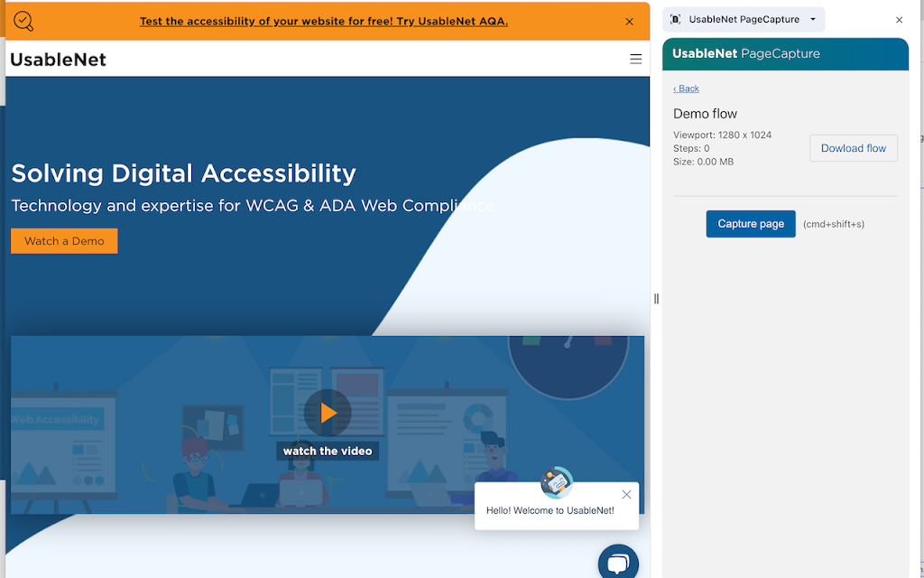Click the watch the video label

coord(328,452)
